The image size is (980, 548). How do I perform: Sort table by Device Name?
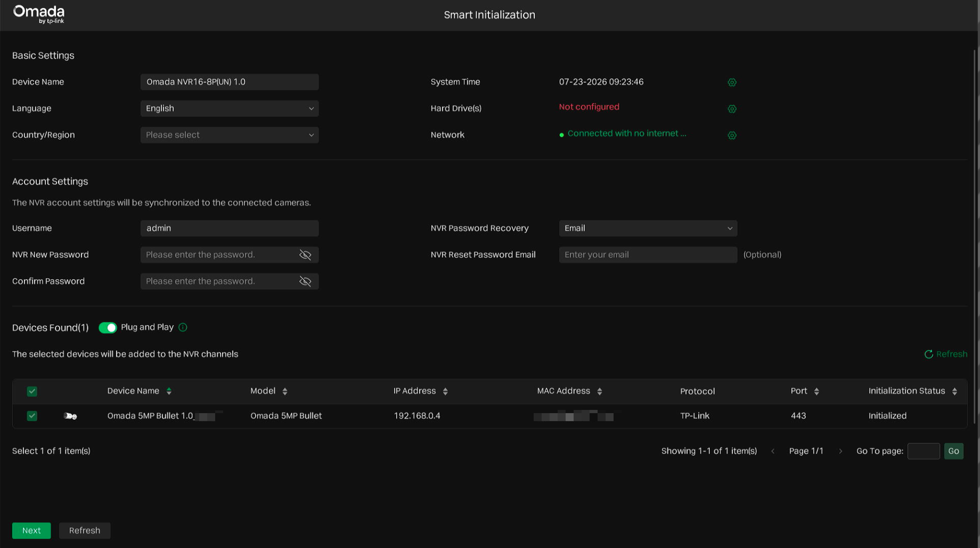click(x=169, y=391)
